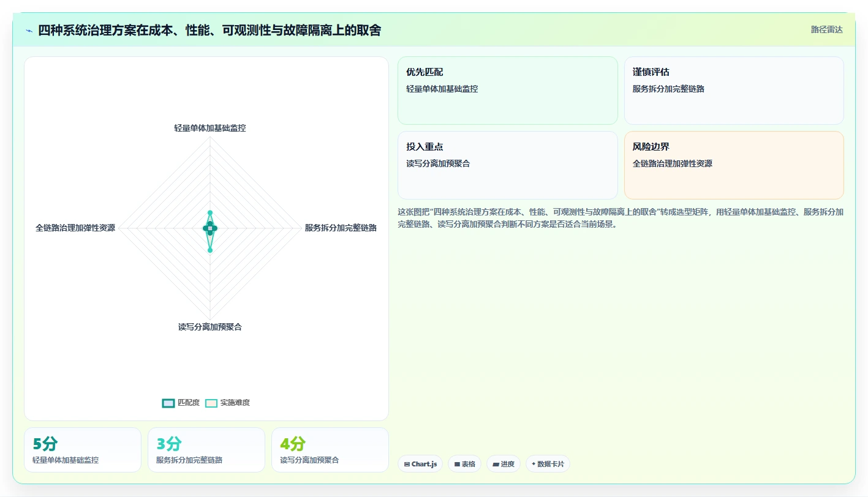Click the lightning icon beside the title
The image size is (868, 497).
[x=29, y=30]
